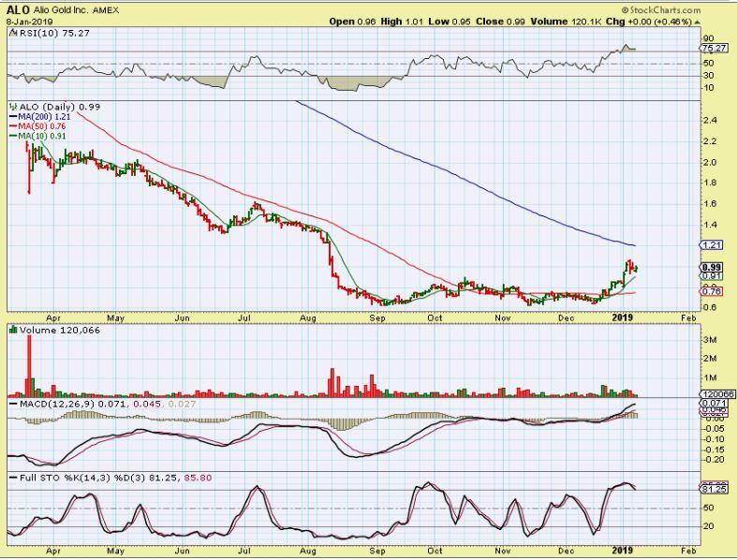The width and height of the screenshot is (737, 560).
Task: Click the Sep label under the price panel
Action: 377,318
